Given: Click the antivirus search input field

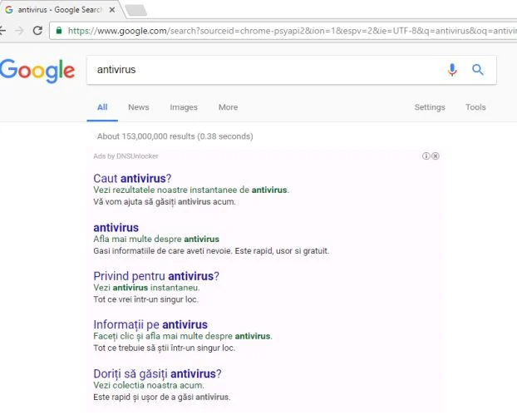Looking at the screenshot, I should coord(263,70).
